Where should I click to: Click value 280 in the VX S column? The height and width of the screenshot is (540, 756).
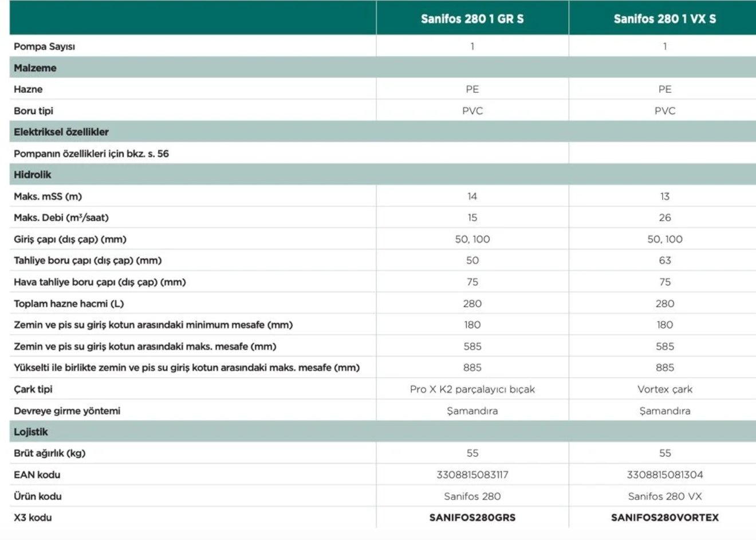click(664, 304)
